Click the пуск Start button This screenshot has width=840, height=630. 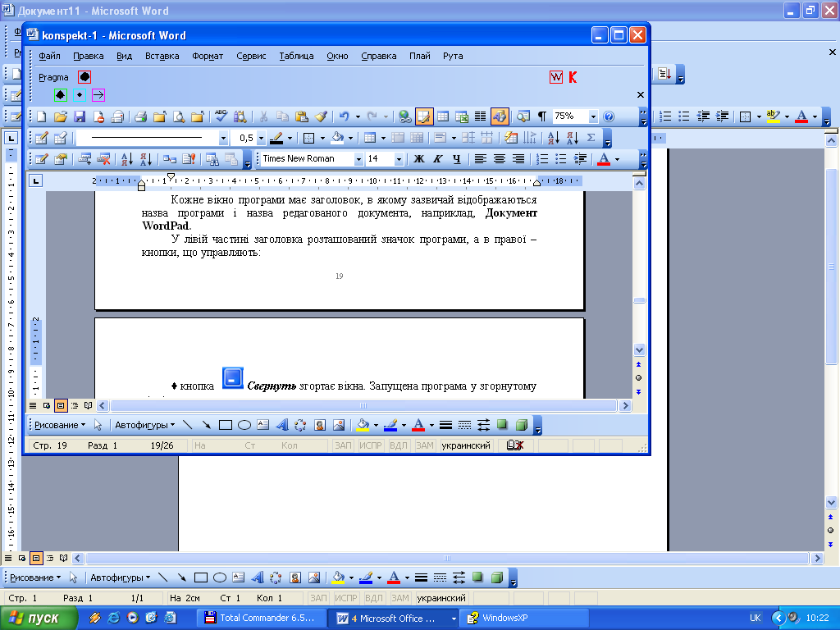point(38,618)
